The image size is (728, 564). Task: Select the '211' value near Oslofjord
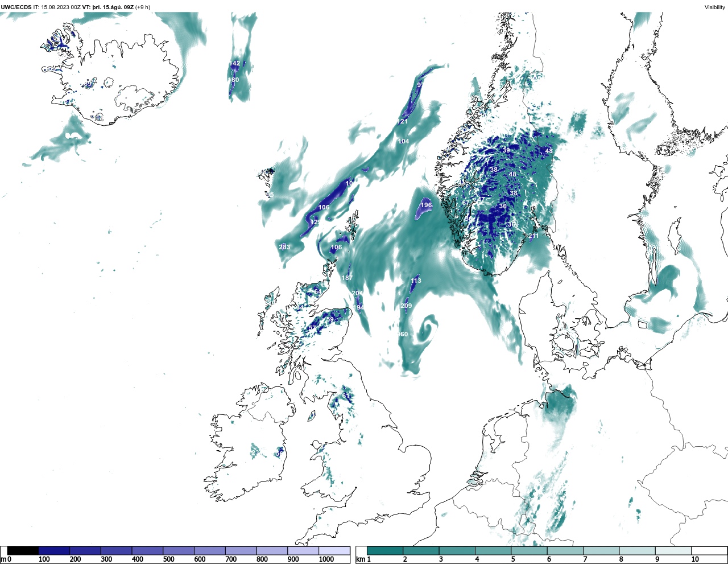pyautogui.click(x=533, y=236)
